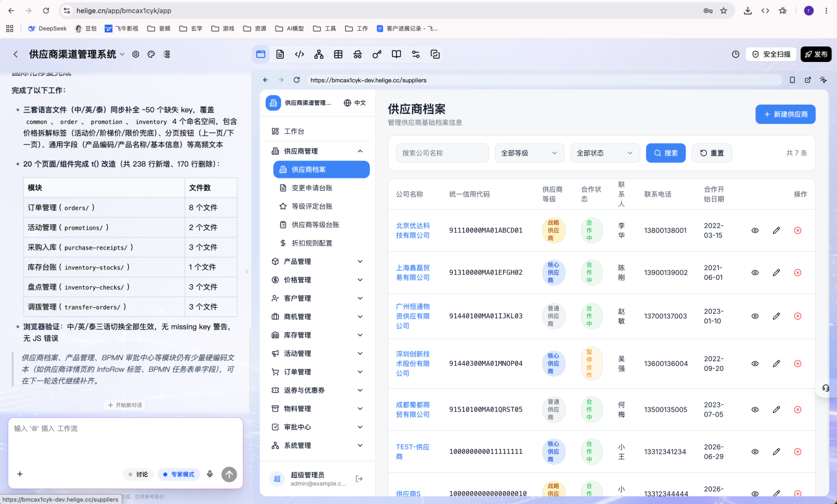View details of 深圳创新技术股份有限公司 via eye icon

[x=755, y=363]
